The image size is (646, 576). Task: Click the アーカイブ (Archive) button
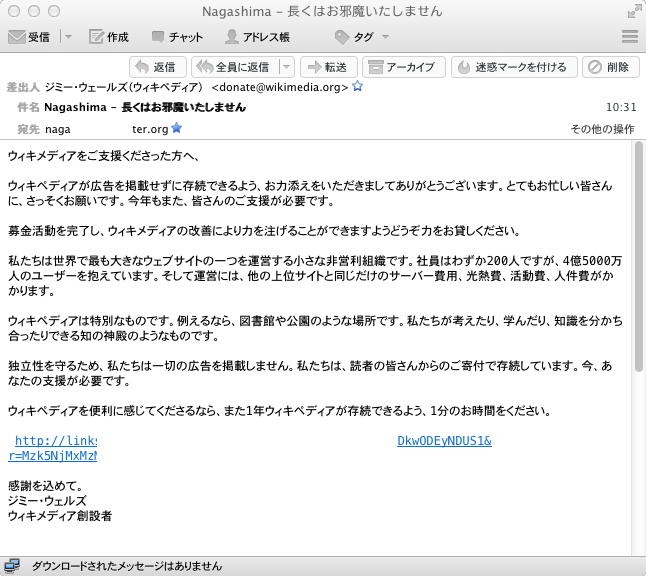(403, 67)
